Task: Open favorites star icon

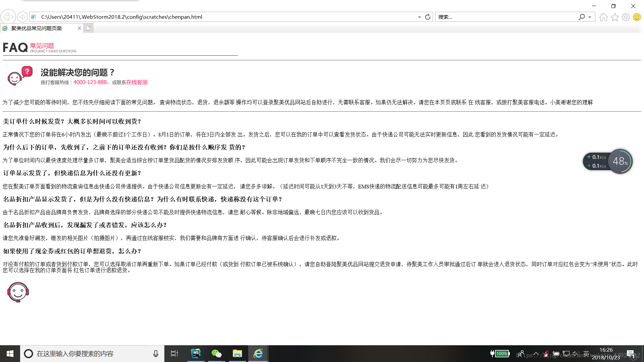Action: [614, 17]
